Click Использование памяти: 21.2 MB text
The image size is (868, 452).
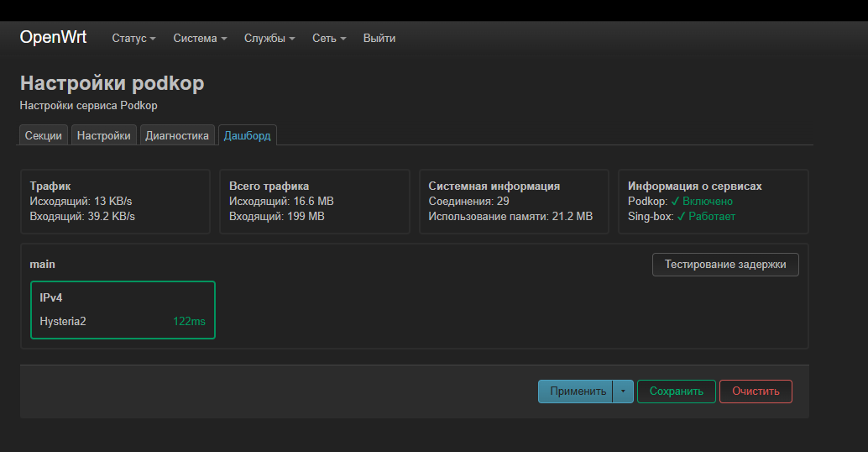(x=510, y=216)
